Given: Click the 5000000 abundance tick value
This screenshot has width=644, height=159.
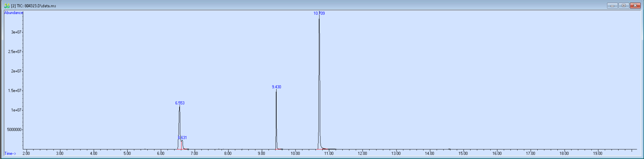Looking at the screenshot, I should [x=14, y=130].
